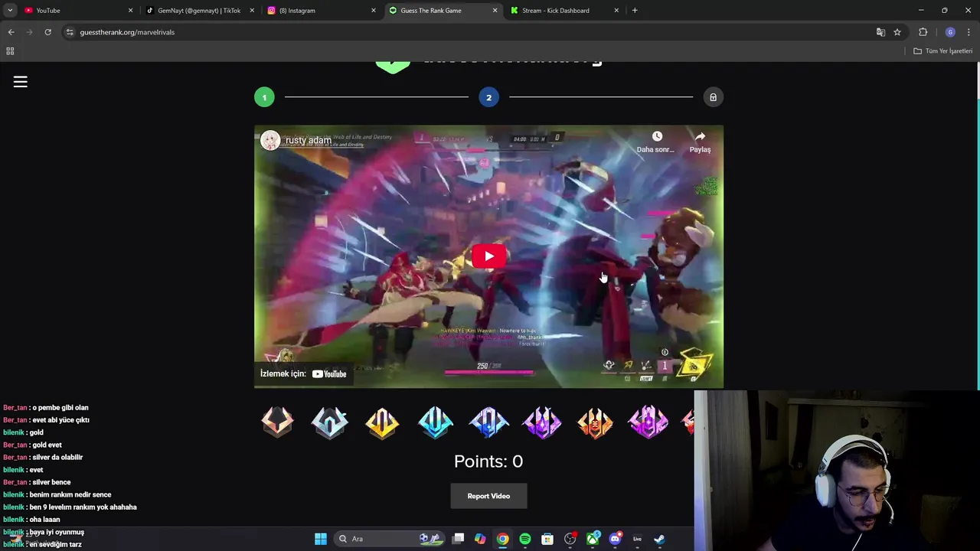This screenshot has width=980, height=551.
Task: Open the Windows Start menu
Action: (321, 539)
